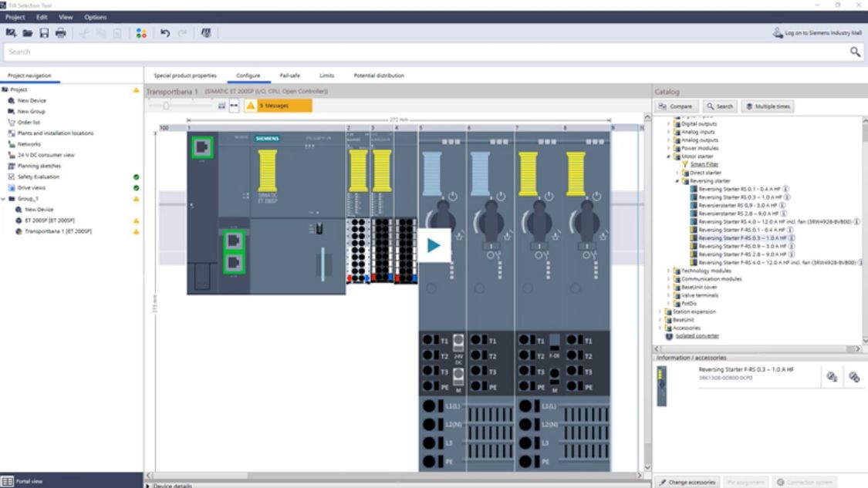Click inside the Search input field
868x488 pixels.
click(426, 52)
